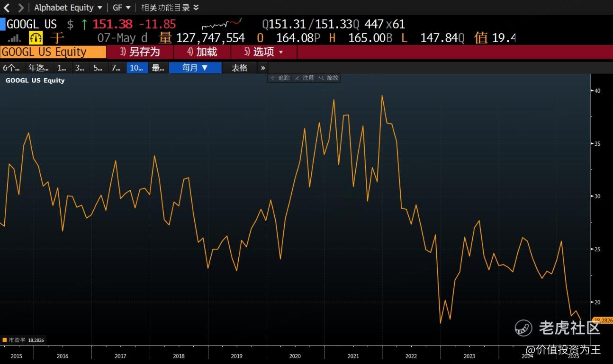Select the 6个… six-month range tab
This screenshot has height=364, width=613.
[12, 68]
